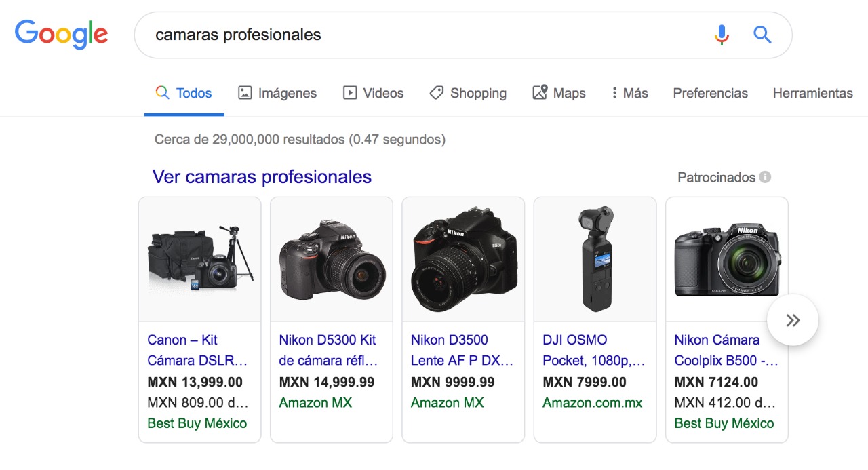Screen dimensions: 868x470
Task: Open the Shopping tab
Action: pyautogui.click(x=468, y=93)
